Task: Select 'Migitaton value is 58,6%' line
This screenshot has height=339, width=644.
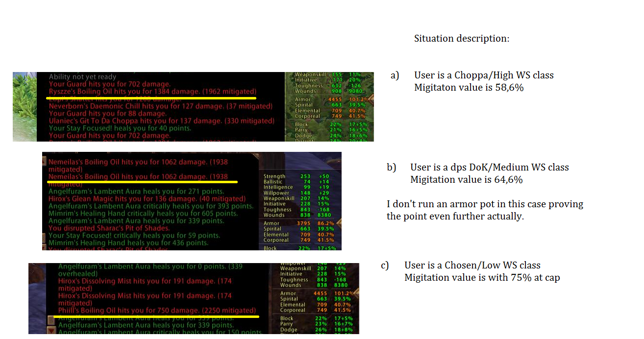Action: tap(470, 88)
